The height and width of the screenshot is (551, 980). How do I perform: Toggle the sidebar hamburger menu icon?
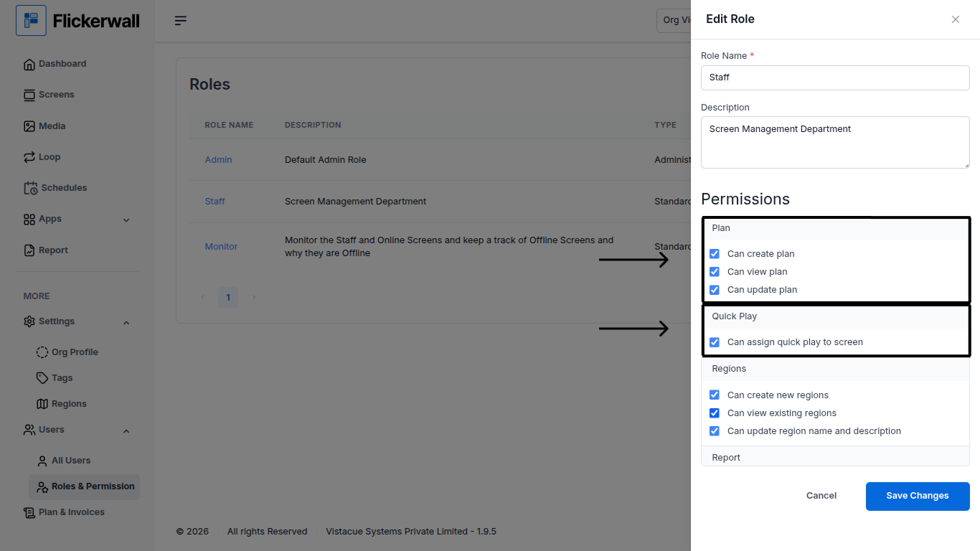181,21
